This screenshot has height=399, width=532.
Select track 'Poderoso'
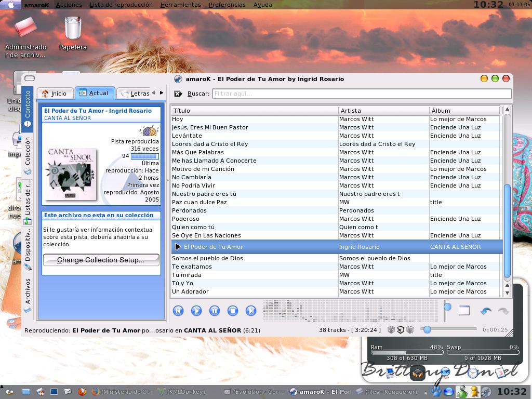[x=336, y=219]
